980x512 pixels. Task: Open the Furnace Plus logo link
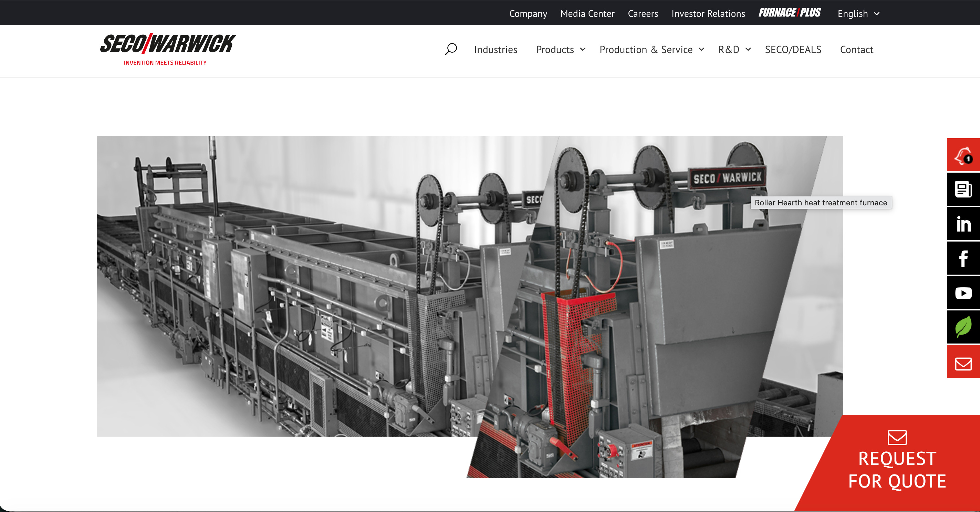point(789,13)
